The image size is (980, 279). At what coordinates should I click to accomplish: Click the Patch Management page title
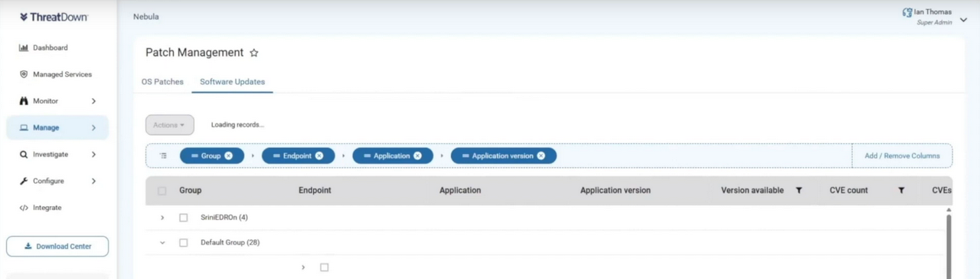pyautogui.click(x=194, y=53)
